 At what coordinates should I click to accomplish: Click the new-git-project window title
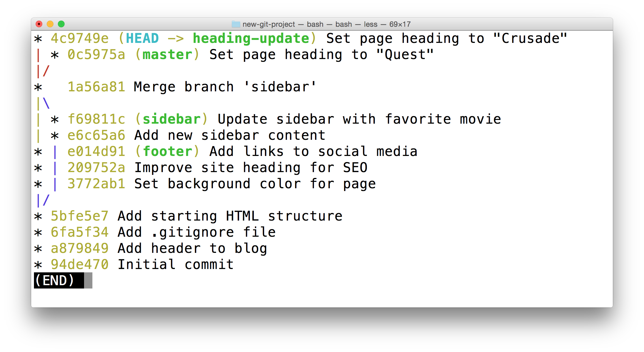(268, 24)
